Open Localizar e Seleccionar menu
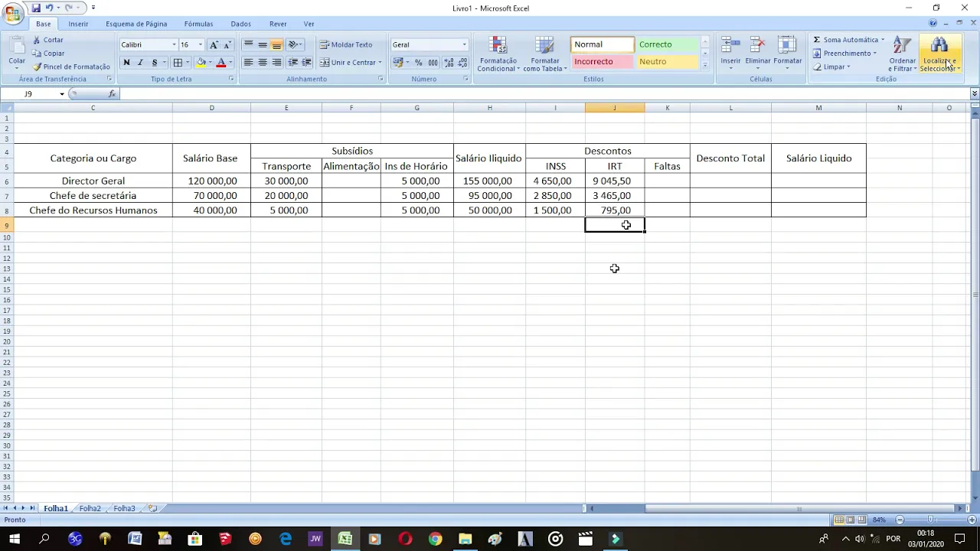Screen dimensions: 980x551 pos(939,54)
